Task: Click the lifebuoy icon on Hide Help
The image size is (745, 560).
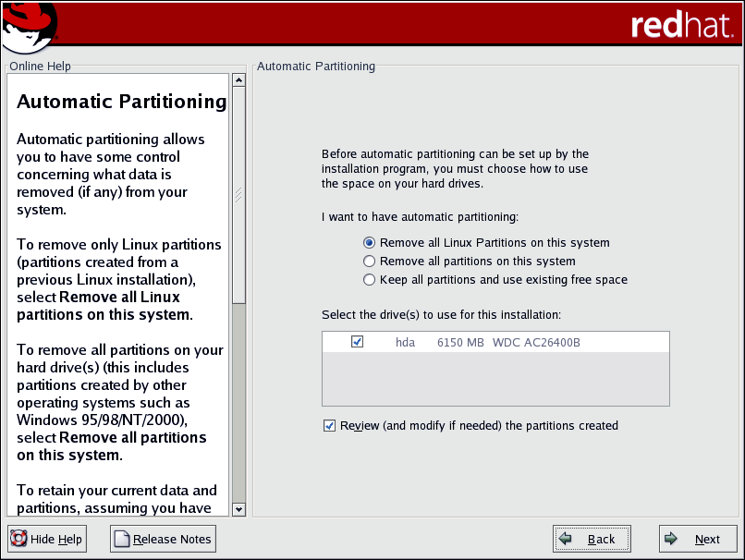Action: point(18,539)
